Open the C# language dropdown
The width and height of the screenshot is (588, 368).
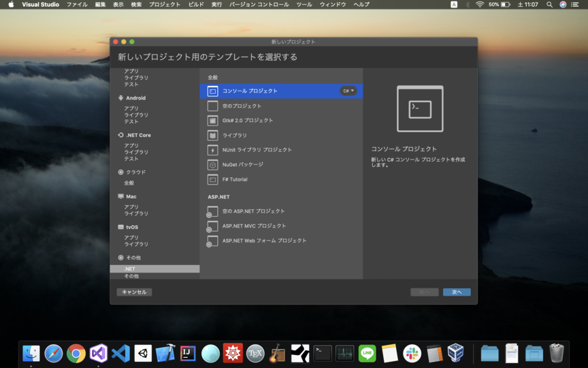[x=348, y=91]
